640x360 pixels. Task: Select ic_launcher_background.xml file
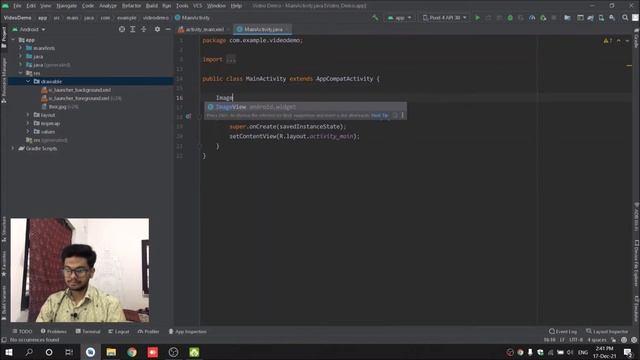tap(76, 90)
